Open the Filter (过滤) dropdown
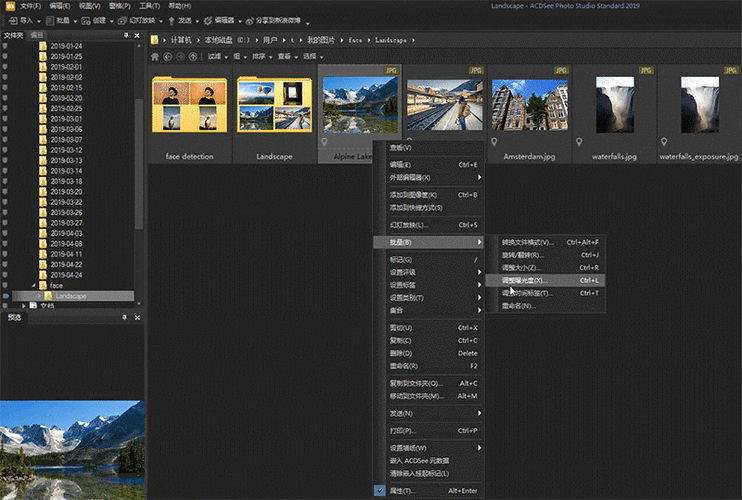 [x=218, y=57]
